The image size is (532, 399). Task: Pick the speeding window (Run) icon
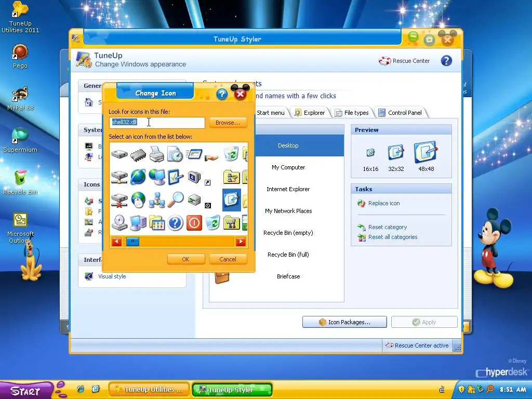194,154
